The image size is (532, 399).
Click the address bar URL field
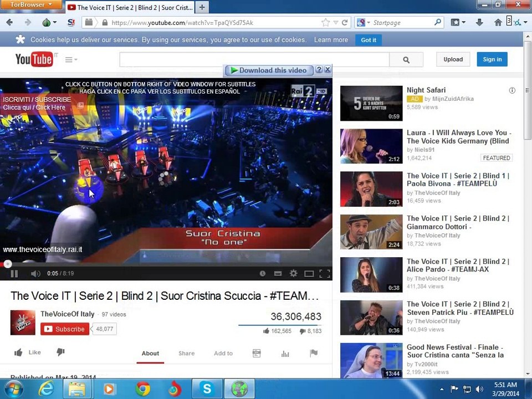(x=211, y=23)
